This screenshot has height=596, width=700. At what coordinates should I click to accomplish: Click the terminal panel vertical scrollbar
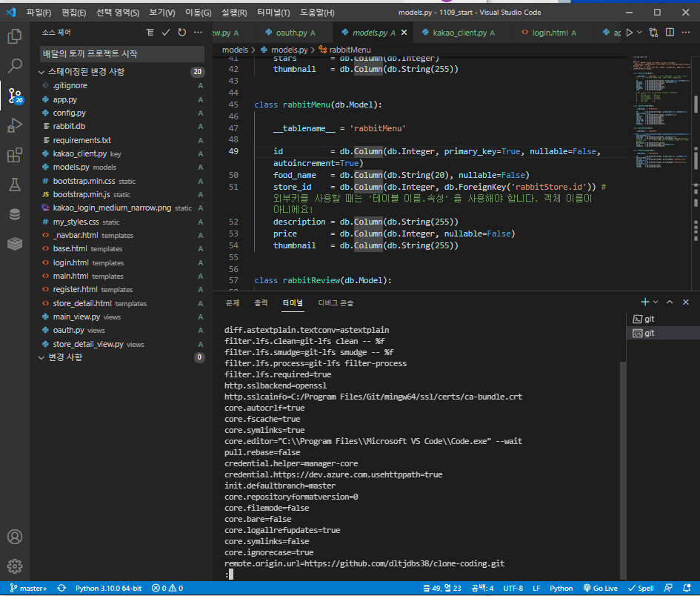pyautogui.click(x=623, y=469)
